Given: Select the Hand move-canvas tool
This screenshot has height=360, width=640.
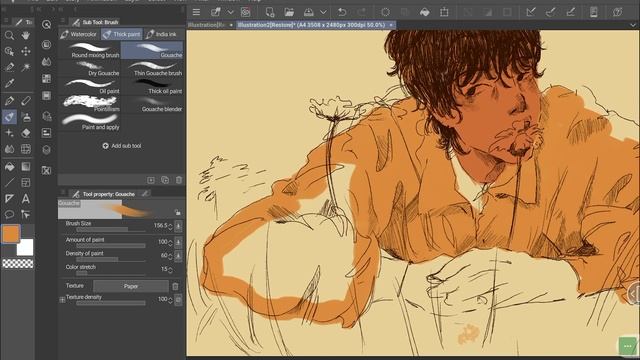Looking at the screenshot, I should [26, 36].
